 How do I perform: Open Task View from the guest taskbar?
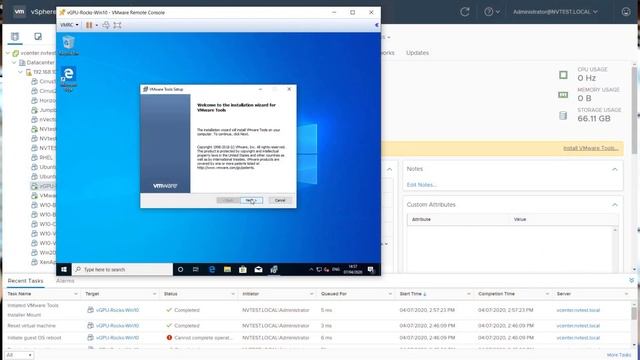coord(196,269)
